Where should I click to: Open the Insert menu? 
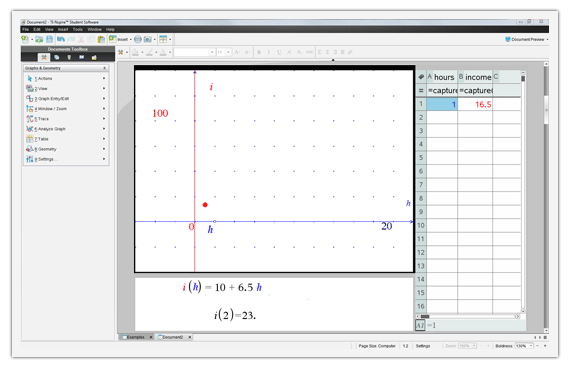63,29
